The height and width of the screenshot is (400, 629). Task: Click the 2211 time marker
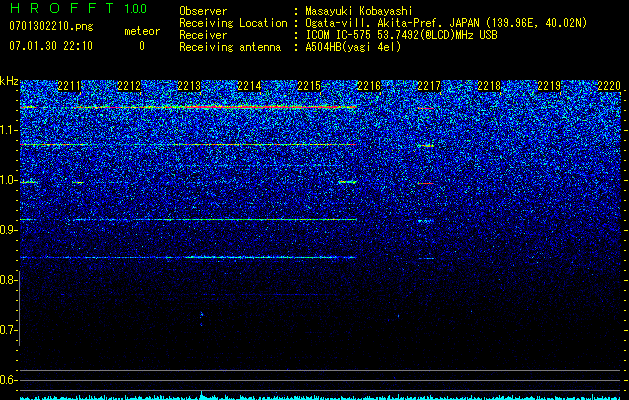[69, 86]
